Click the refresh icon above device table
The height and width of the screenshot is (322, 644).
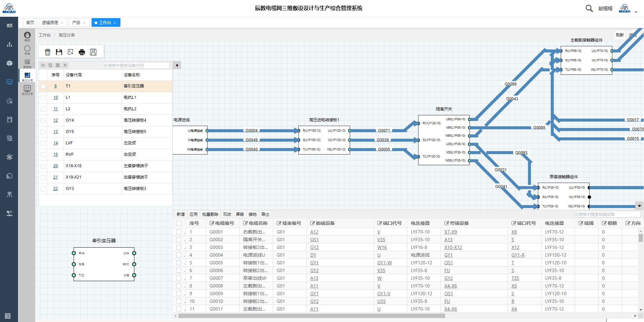50,65
